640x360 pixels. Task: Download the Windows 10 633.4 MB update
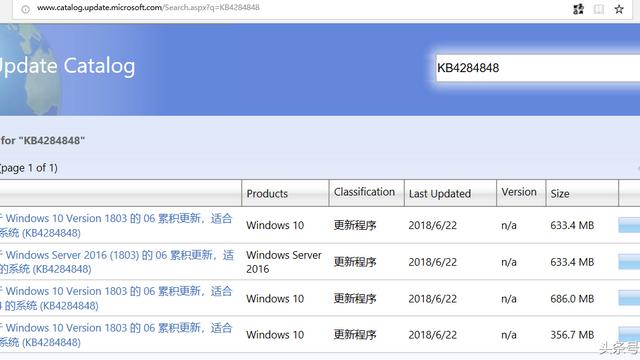click(629, 225)
